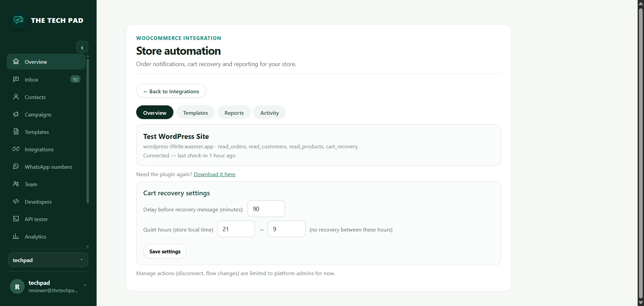The image size is (644, 306).
Task: Click The Tech Pad logo icon
Action: pos(18,20)
